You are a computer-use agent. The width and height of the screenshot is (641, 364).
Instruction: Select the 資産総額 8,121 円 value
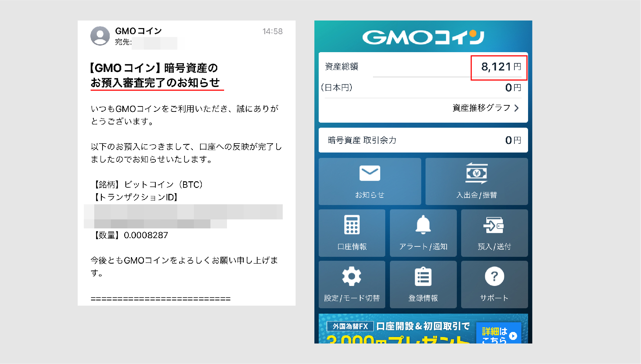(x=501, y=67)
